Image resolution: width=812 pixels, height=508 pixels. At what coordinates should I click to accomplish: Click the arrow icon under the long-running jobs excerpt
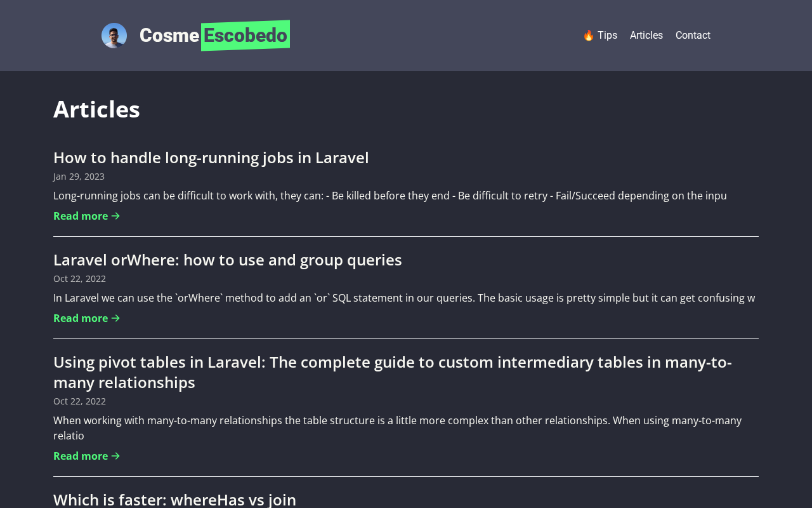115,216
